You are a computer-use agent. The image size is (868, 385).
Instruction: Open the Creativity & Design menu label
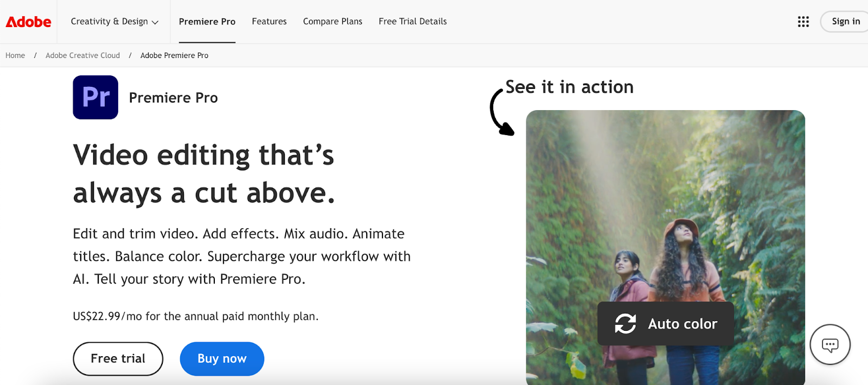(x=109, y=22)
